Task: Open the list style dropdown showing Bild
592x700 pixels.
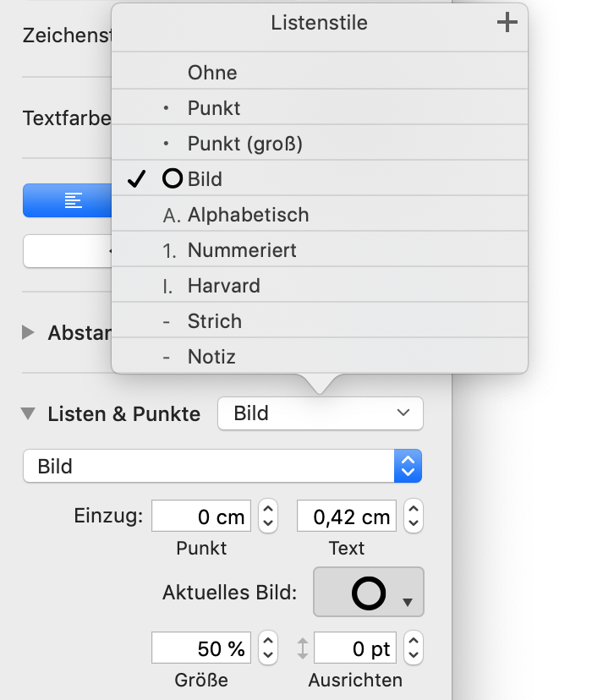Action: click(321, 413)
